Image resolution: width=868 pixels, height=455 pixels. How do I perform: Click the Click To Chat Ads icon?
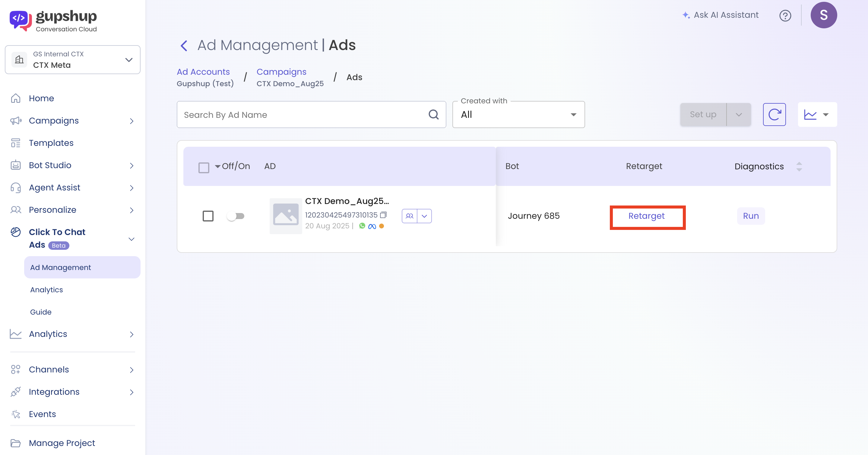coord(15,232)
